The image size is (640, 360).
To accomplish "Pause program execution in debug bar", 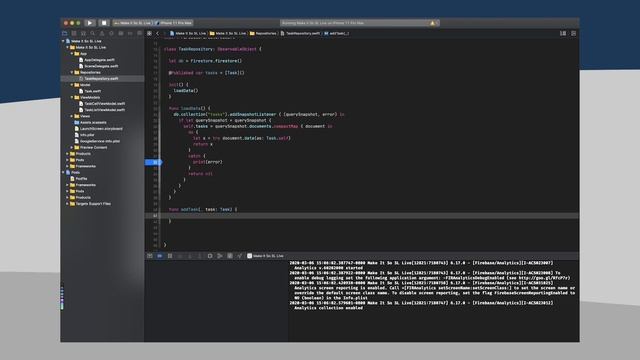I will click(170, 256).
